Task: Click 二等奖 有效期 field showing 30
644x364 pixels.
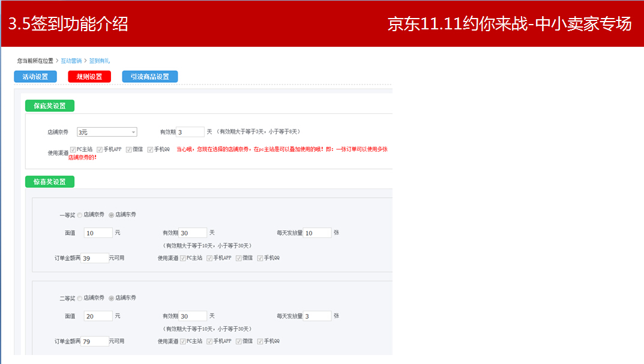Action: point(193,317)
